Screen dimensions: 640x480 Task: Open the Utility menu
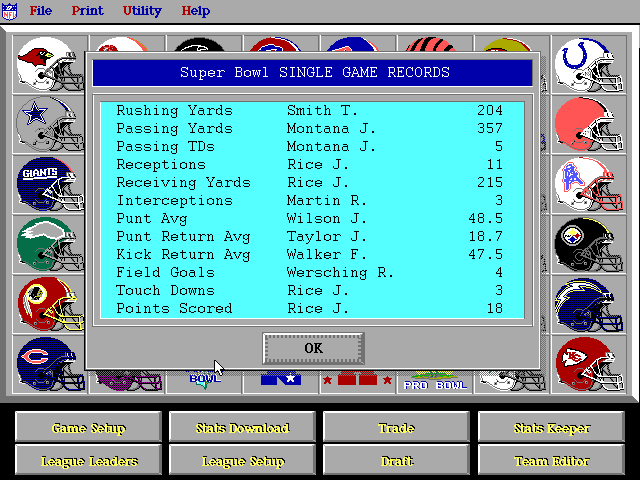142,11
